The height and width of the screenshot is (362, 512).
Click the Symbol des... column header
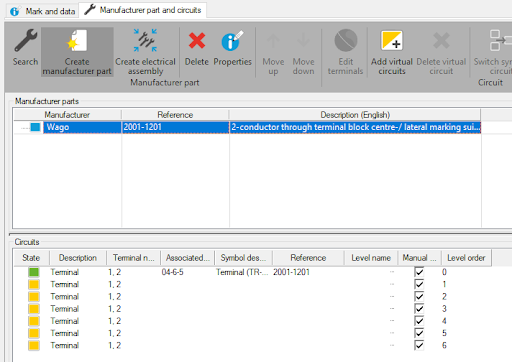click(243, 258)
